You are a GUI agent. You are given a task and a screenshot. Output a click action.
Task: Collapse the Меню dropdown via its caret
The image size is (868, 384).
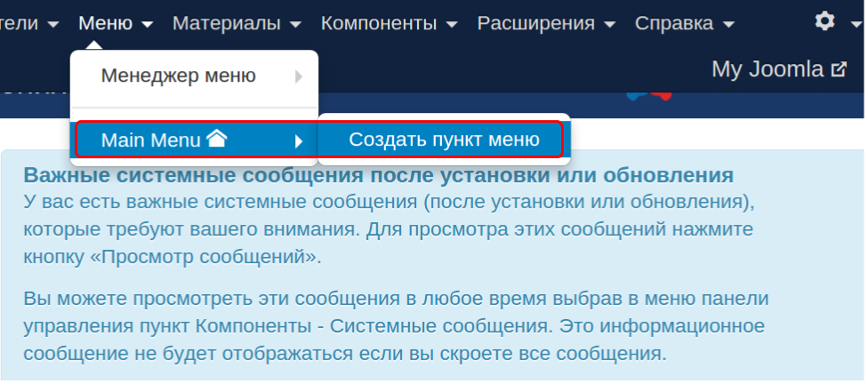[x=147, y=24]
